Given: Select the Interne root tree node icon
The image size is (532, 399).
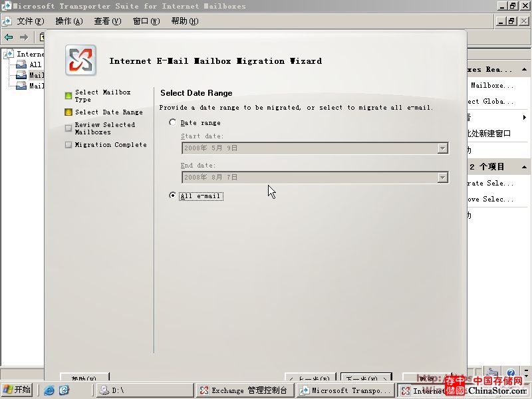Looking at the screenshot, I should click(x=9, y=54).
